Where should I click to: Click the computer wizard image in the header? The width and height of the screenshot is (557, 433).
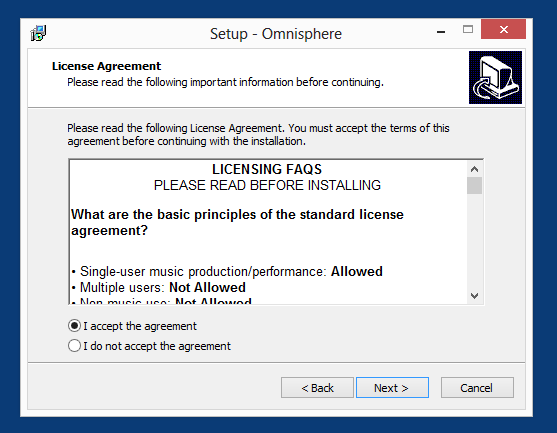pyautogui.click(x=495, y=77)
